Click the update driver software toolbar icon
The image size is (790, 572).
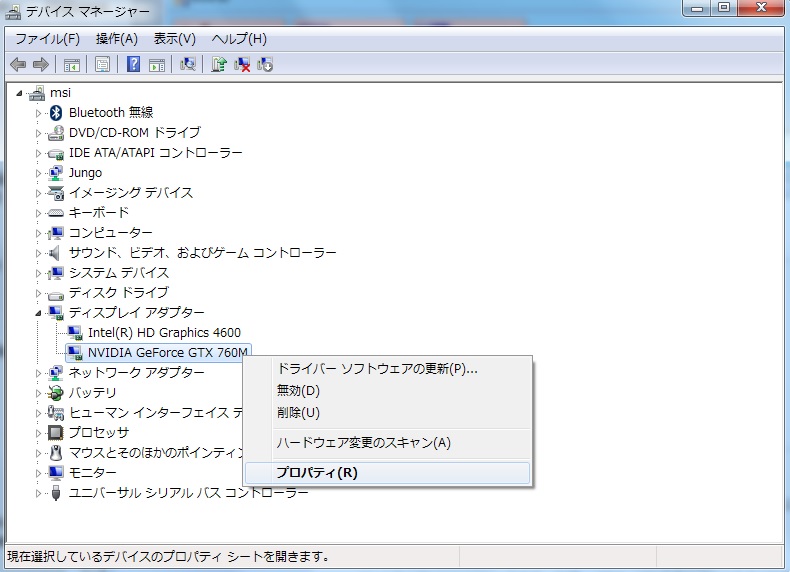coord(219,65)
